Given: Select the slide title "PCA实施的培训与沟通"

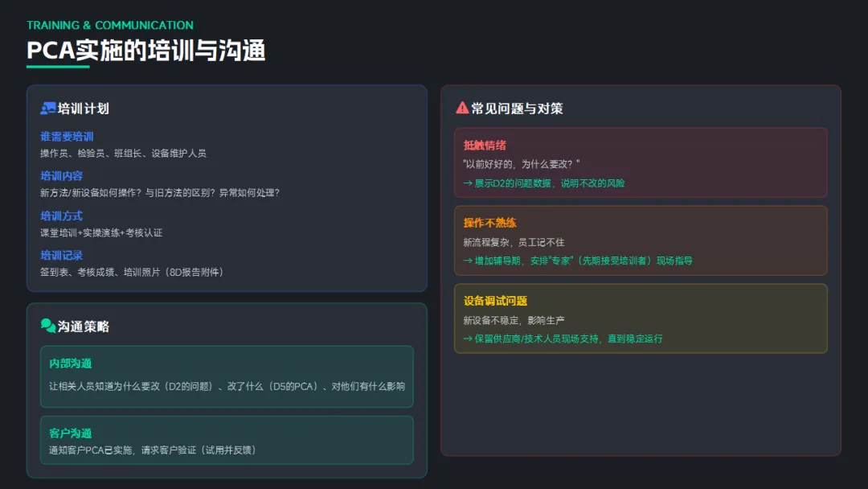Looking at the screenshot, I should pyautogui.click(x=146, y=51).
